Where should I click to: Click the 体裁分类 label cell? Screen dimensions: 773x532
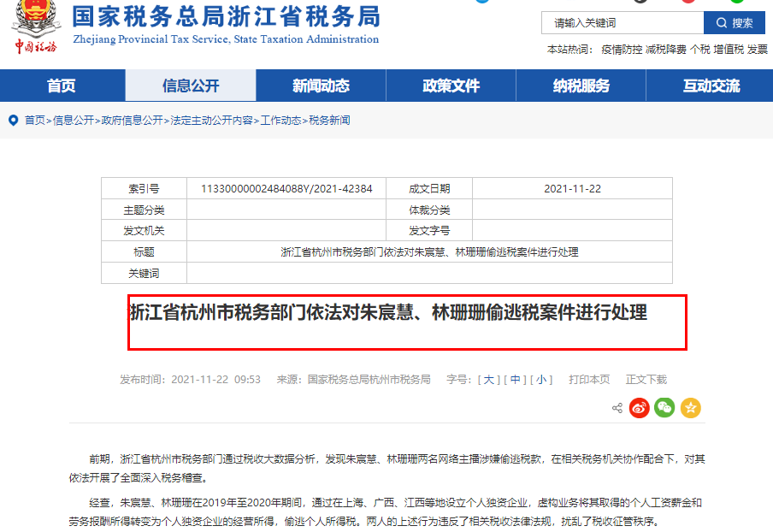point(429,210)
